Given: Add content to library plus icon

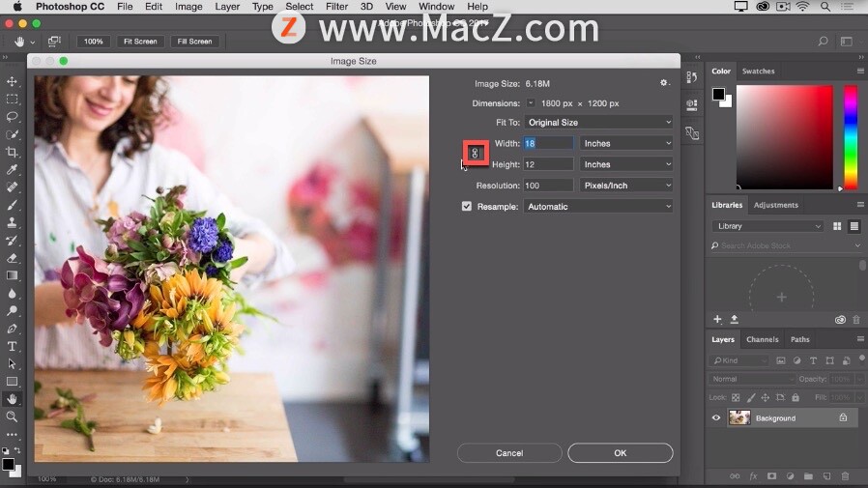Looking at the screenshot, I should 717,319.
